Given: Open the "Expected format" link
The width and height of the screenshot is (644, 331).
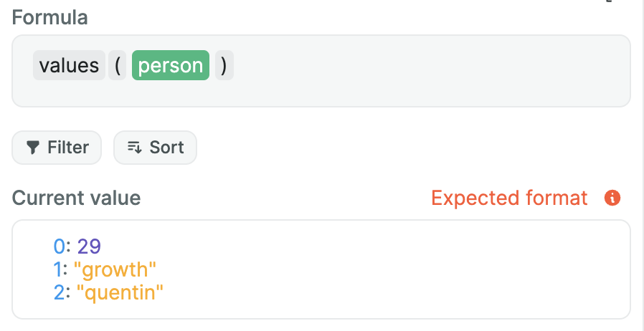Looking at the screenshot, I should click(509, 198).
